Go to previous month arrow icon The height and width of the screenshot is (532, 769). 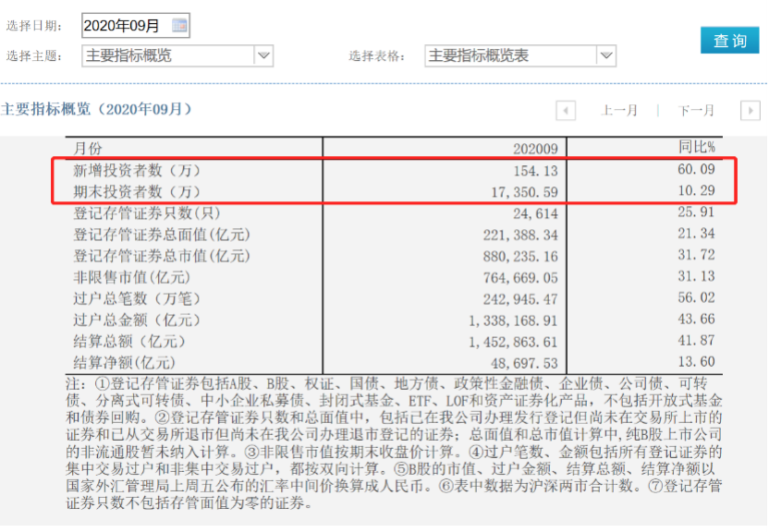(566, 110)
